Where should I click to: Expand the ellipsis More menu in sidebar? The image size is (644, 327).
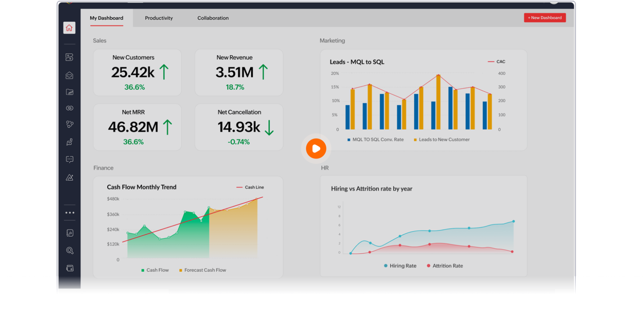pyautogui.click(x=69, y=212)
